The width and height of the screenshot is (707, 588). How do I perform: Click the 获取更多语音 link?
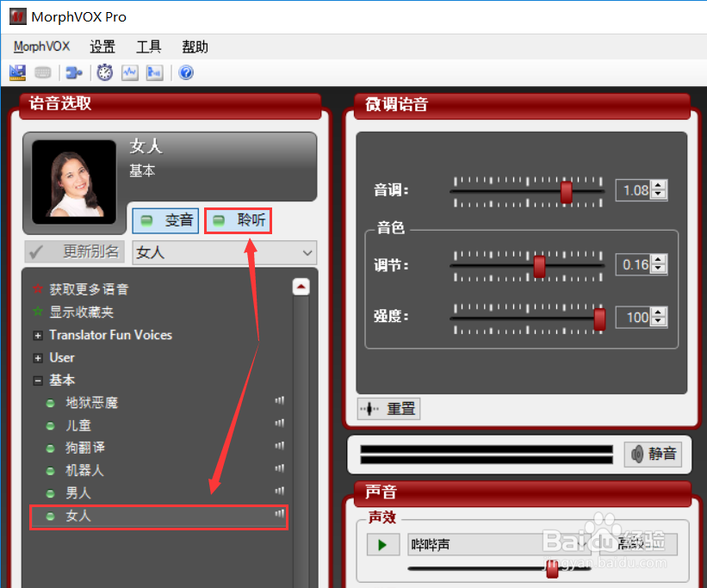point(90,289)
